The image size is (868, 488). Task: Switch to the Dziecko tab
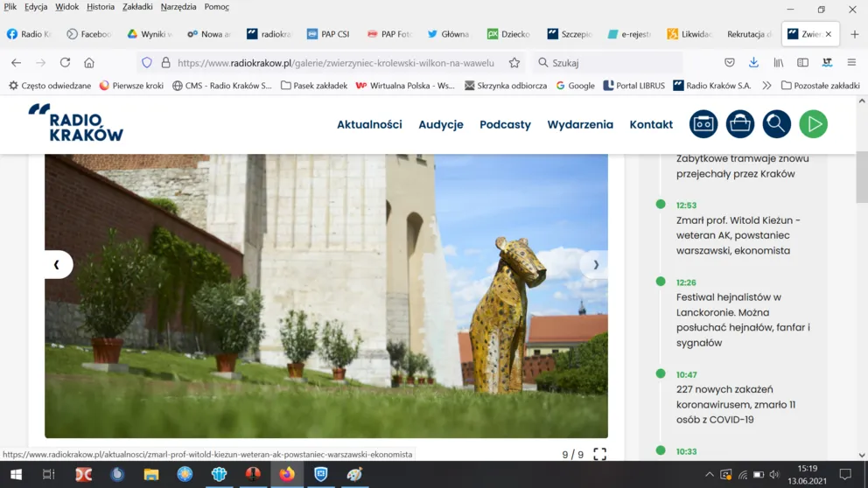(x=509, y=34)
